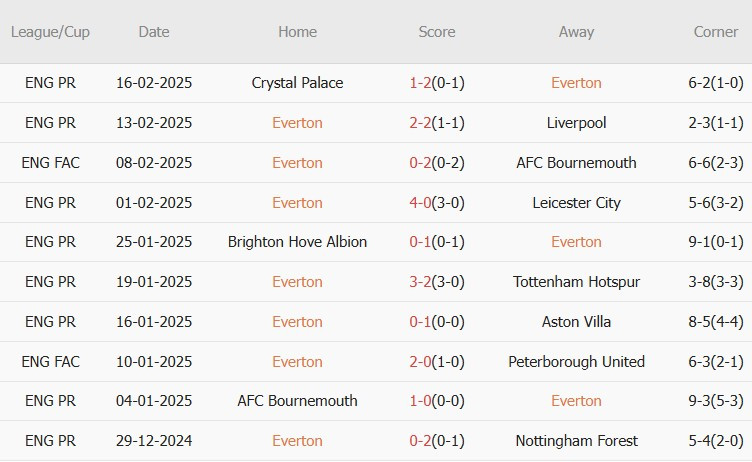This screenshot has height=462, width=752.
Task: Click the League/Cup column header
Action: point(50,32)
